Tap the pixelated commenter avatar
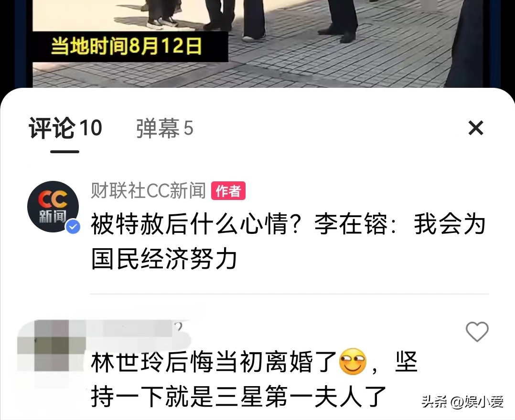 pyautogui.click(x=52, y=346)
